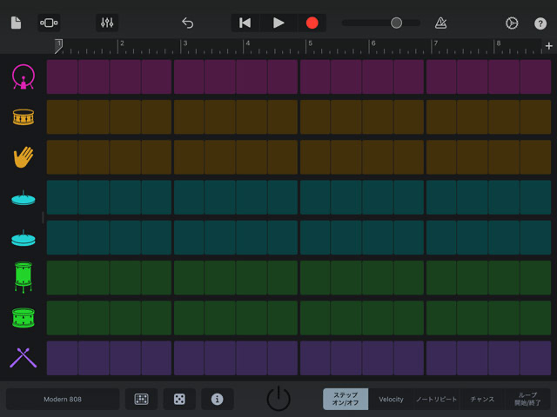Randomize pattern with dice button
This screenshot has width=557, height=417.
tap(179, 399)
